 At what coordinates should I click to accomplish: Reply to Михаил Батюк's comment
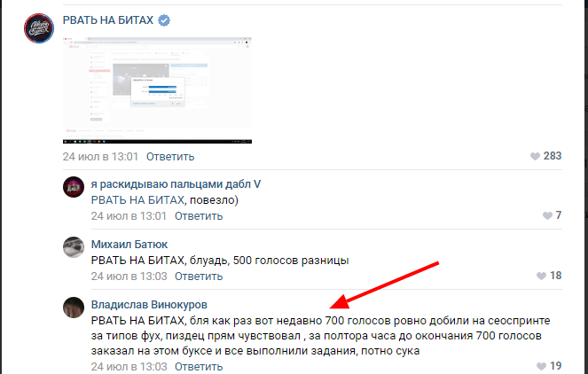(199, 277)
